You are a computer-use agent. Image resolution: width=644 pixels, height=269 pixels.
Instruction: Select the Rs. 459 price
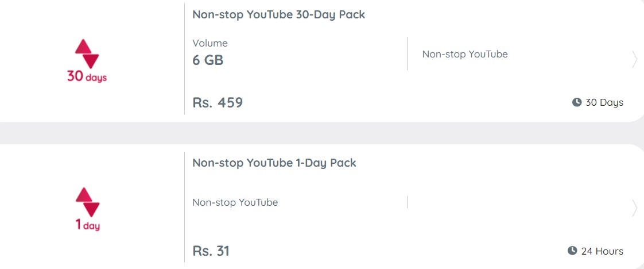218,102
